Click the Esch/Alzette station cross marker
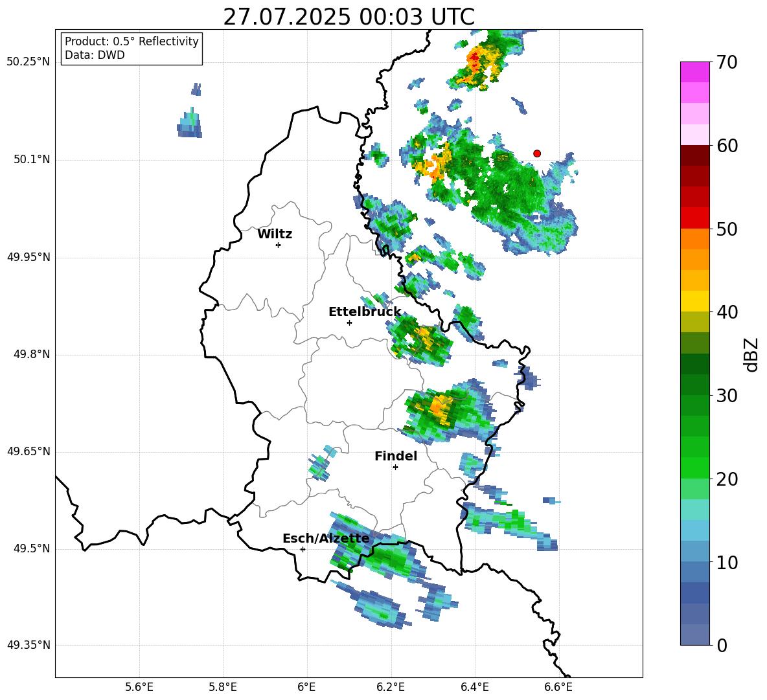The image size is (767, 700). [x=303, y=549]
